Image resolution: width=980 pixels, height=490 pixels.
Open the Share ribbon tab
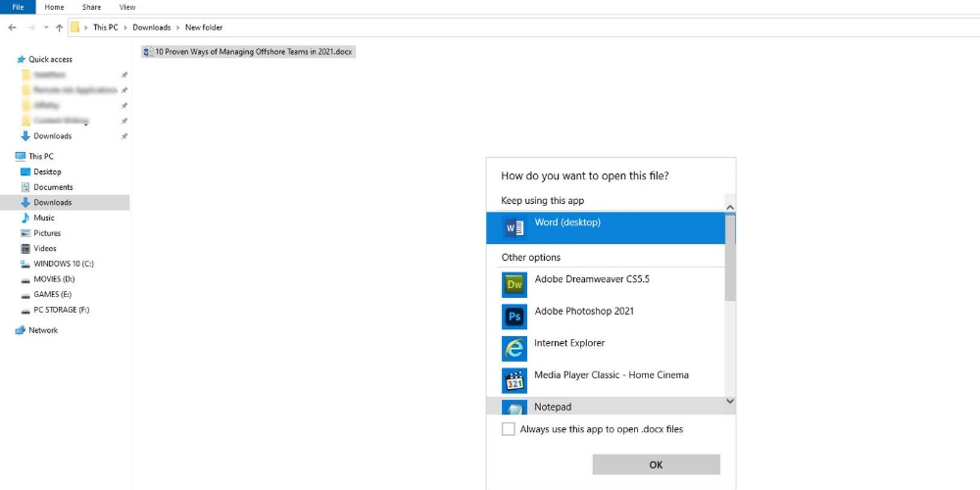[92, 7]
